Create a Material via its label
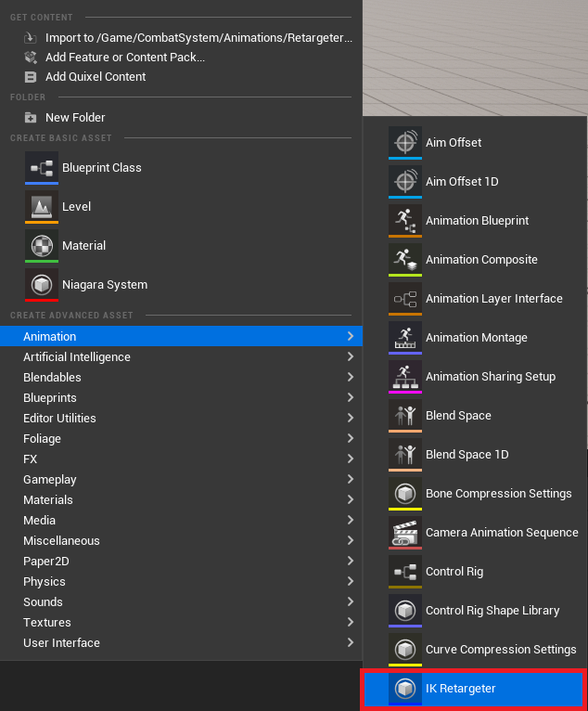This screenshot has width=588, height=711. click(83, 246)
